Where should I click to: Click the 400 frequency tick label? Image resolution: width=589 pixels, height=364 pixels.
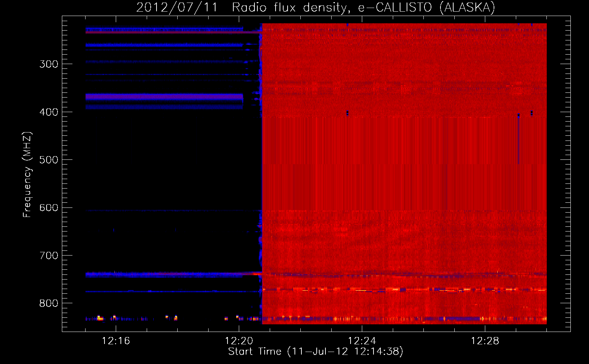[49, 112]
